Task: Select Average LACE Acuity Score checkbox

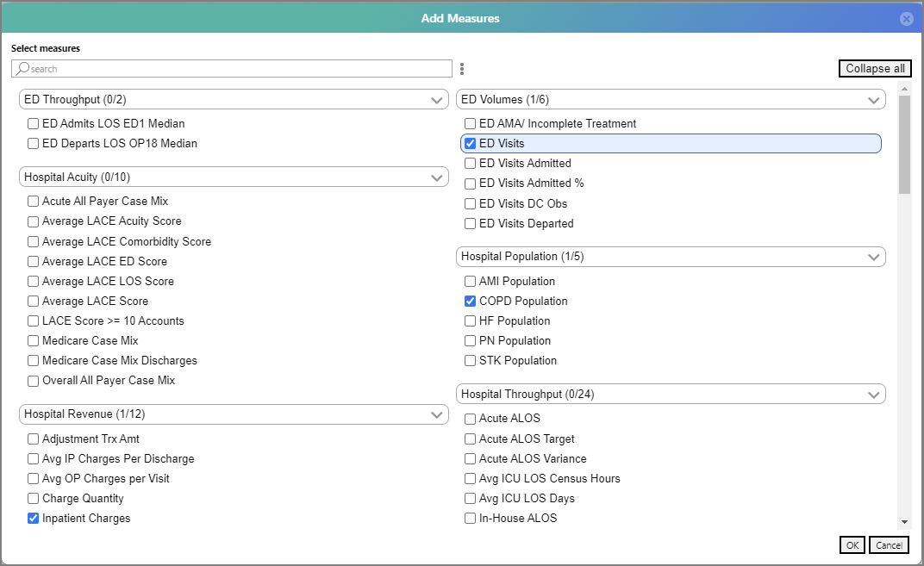Action: pyautogui.click(x=34, y=221)
